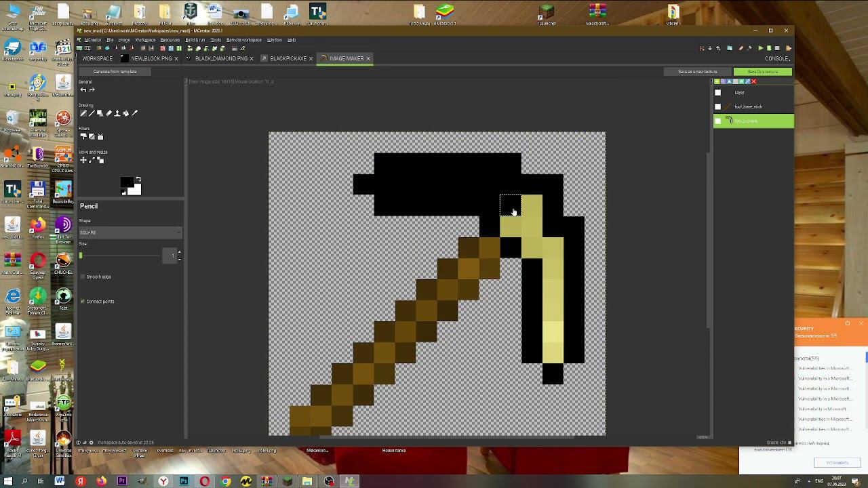Close the IMAGE MAKER tab
868x488 pixels.
(x=368, y=58)
